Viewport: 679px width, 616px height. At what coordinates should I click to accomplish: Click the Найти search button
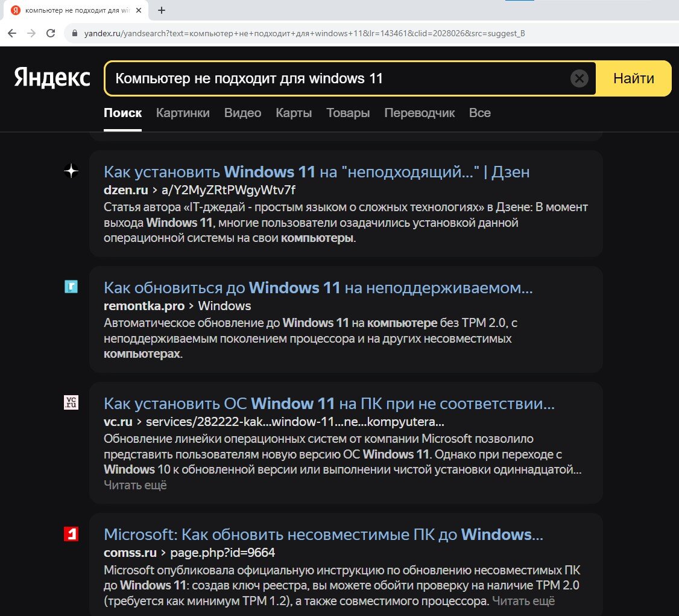click(634, 78)
